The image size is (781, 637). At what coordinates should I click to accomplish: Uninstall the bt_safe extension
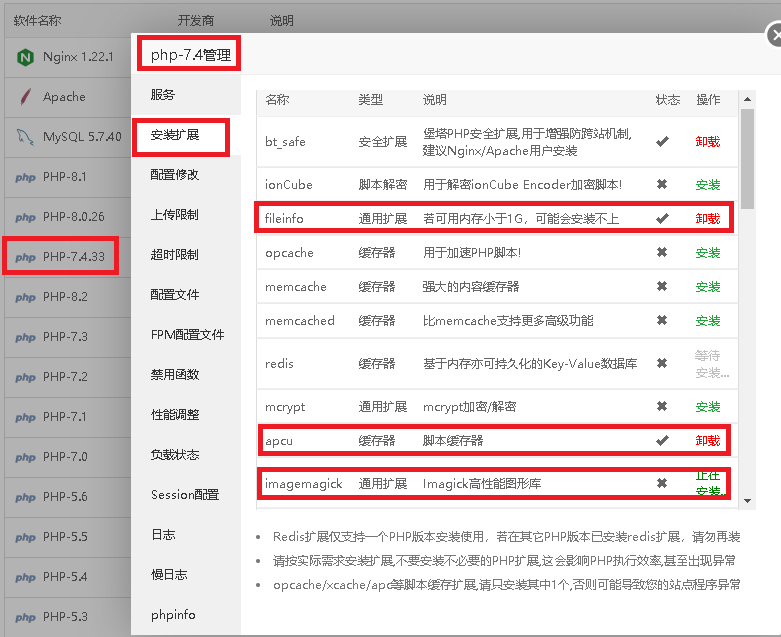[x=708, y=142]
